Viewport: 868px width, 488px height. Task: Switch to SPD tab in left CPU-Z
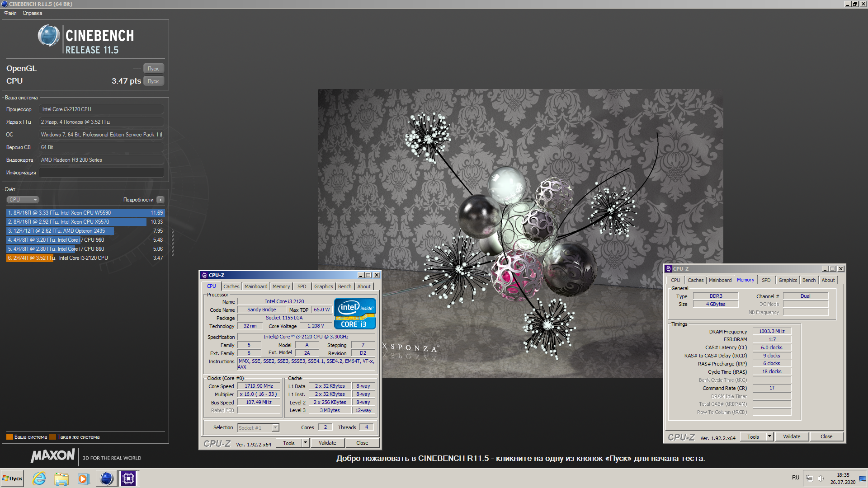point(302,286)
